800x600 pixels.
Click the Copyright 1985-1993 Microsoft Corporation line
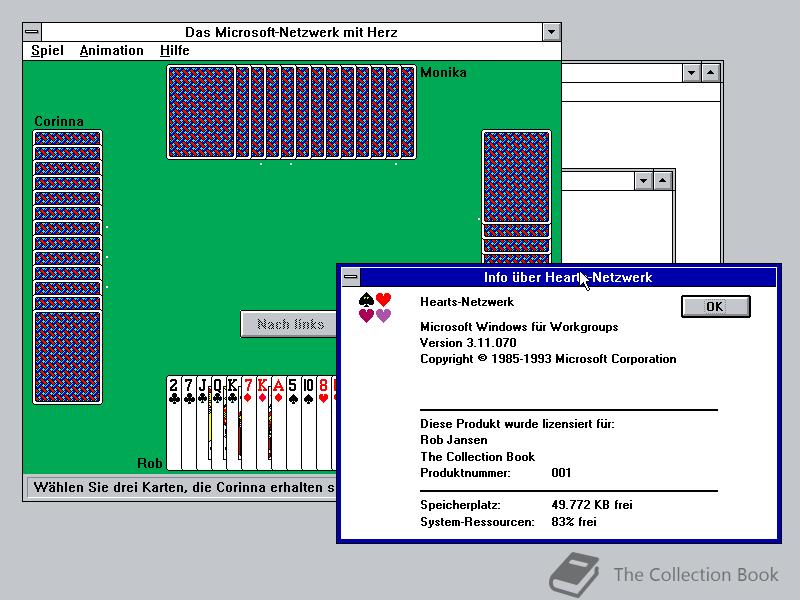(x=548, y=359)
